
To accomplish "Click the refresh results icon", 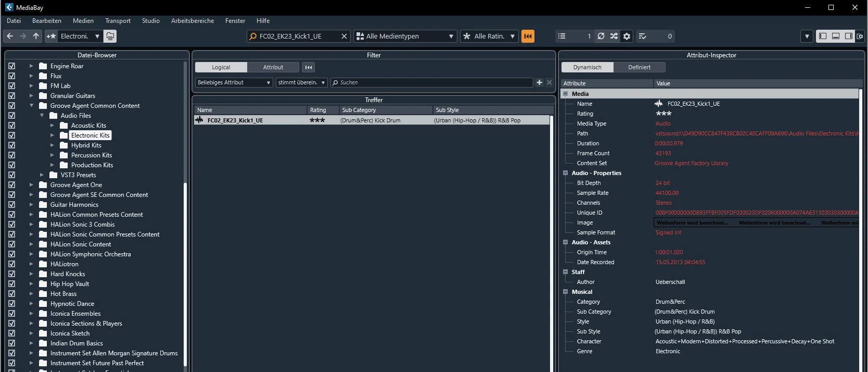I will coord(601,36).
